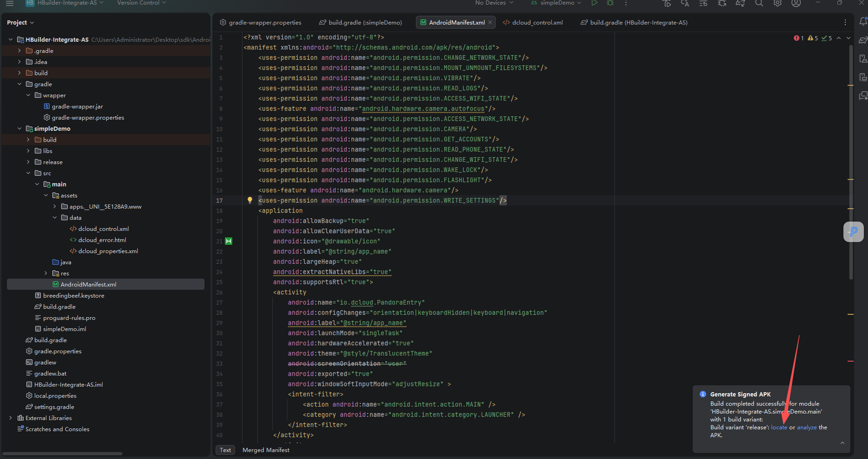Image resolution: width=868 pixels, height=459 pixels.
Task: Open the simpleDemo run configuration dropdown
Action: pyautogui.click(x=556, y=3)
